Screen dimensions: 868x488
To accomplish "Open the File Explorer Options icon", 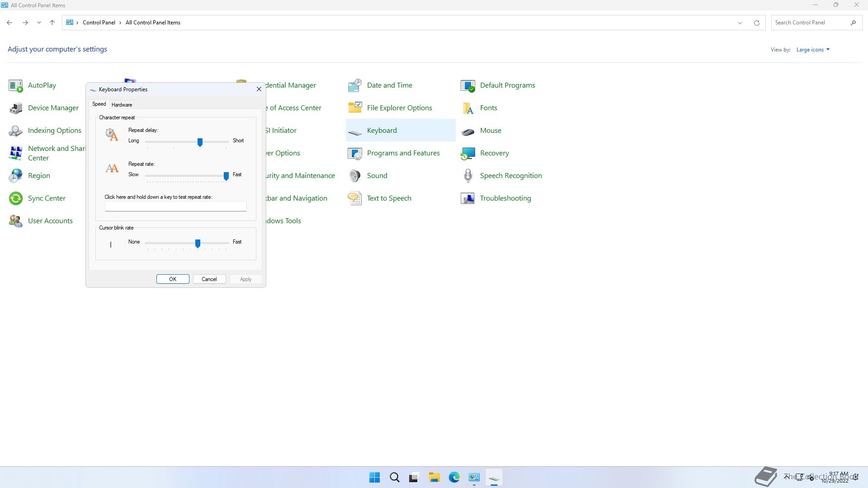I will pos(355,108).
